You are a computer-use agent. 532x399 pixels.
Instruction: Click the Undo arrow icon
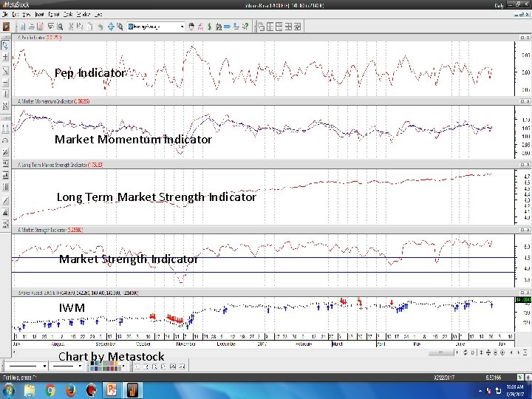[100, 27]
